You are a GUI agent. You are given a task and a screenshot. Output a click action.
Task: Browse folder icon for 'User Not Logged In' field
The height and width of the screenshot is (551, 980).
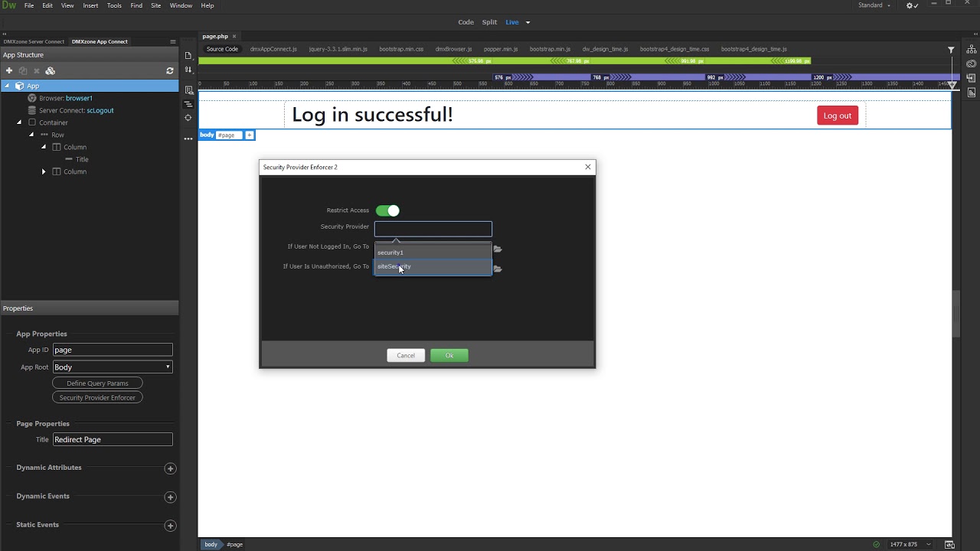pyautogui.click(x=498, y=249)
